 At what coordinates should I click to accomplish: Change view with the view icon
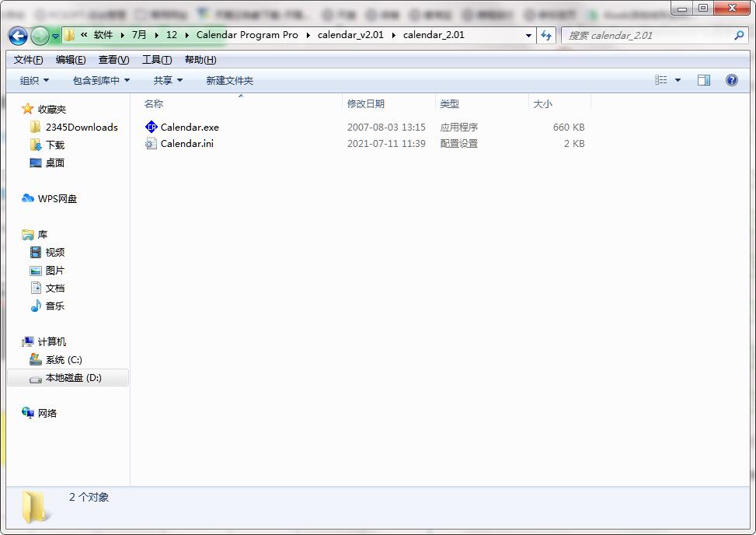pos(661,80)
